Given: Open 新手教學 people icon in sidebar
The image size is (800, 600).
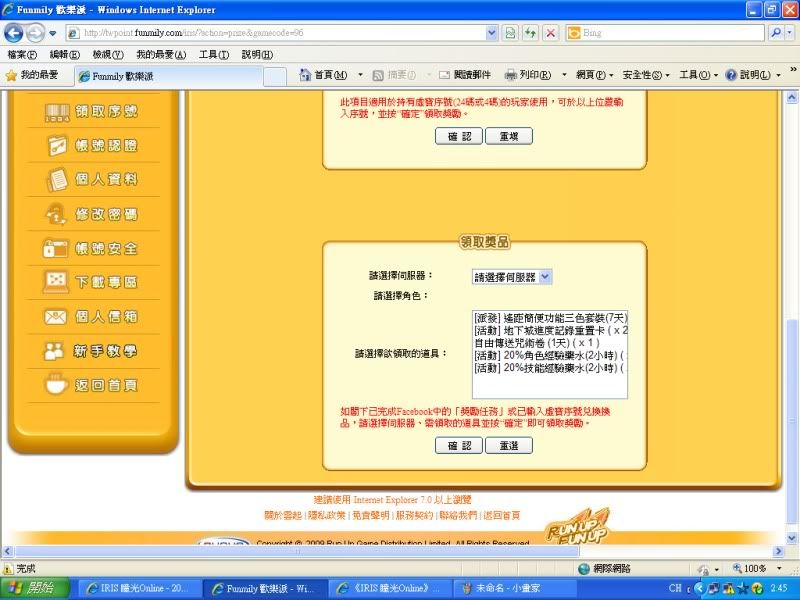Looking at the screenshot, I should coord(57,352).
